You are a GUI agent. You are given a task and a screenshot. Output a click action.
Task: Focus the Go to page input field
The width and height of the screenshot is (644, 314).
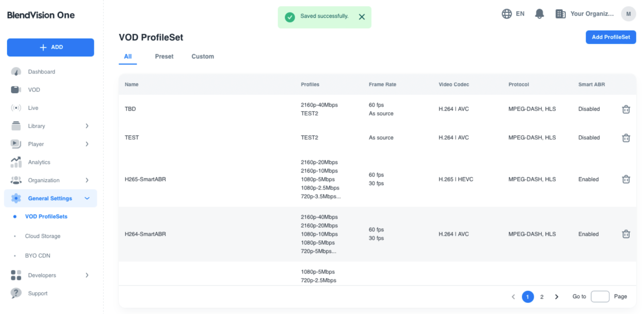pos(599,297)
